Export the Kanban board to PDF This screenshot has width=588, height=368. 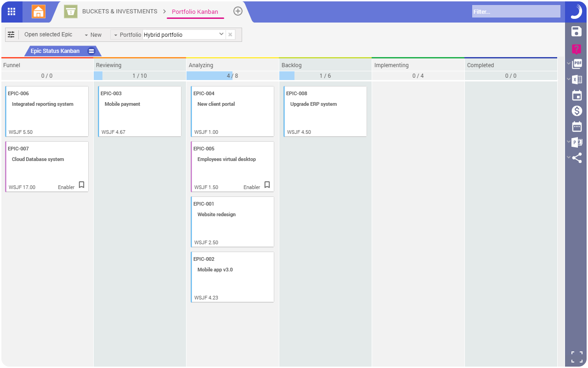[577, 64]
